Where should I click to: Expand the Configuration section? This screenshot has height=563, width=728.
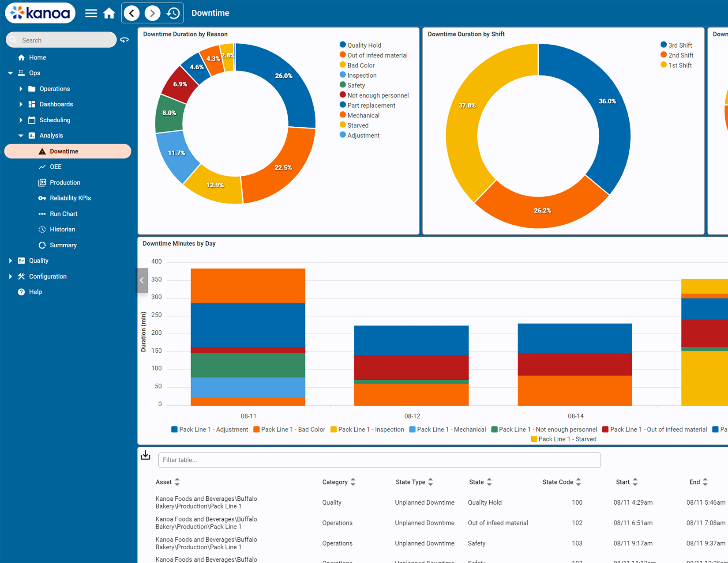10,276
